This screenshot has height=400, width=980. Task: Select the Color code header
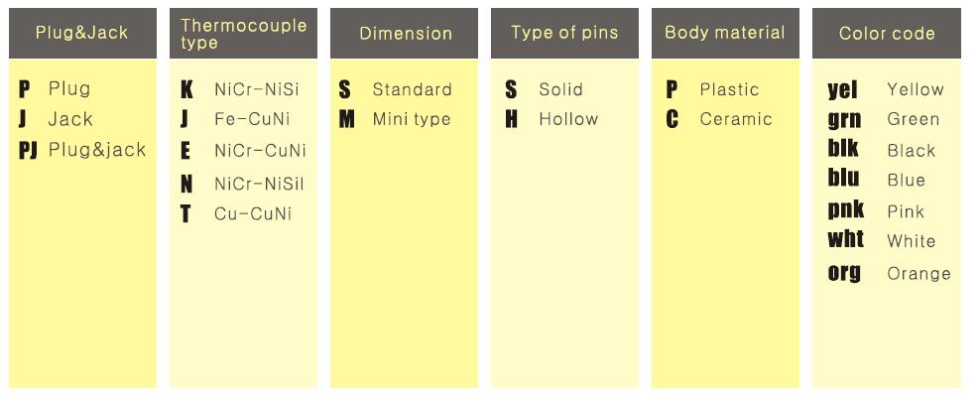[x=886, y=33]
